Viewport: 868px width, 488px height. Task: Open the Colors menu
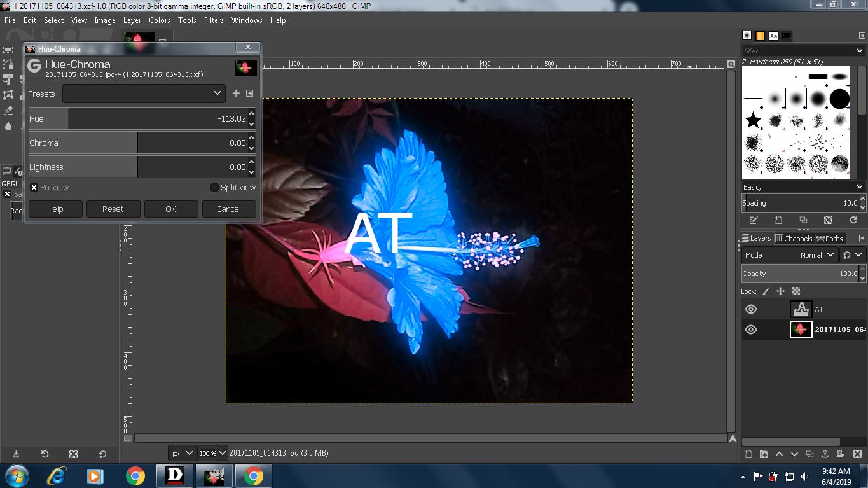click(x=160, y=20)
